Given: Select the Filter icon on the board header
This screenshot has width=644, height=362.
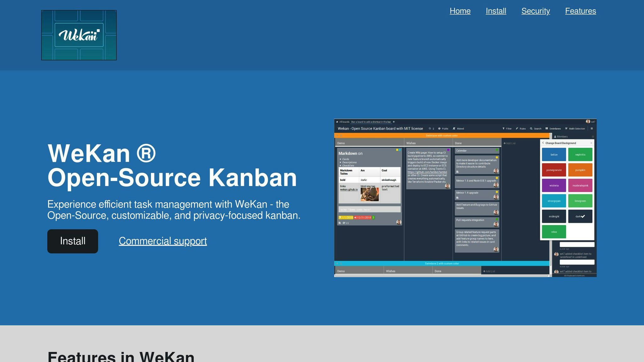Looking at the screenshot, I should (504, 129).
